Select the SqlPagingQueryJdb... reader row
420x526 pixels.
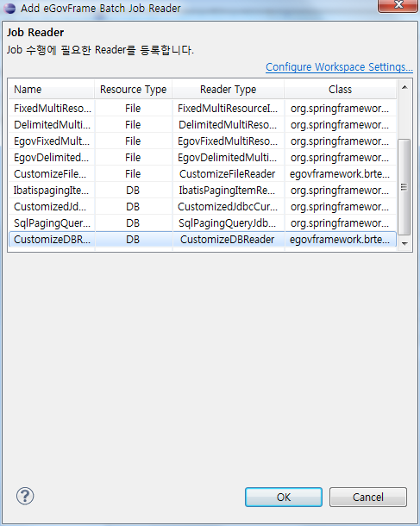coord(203,223)
